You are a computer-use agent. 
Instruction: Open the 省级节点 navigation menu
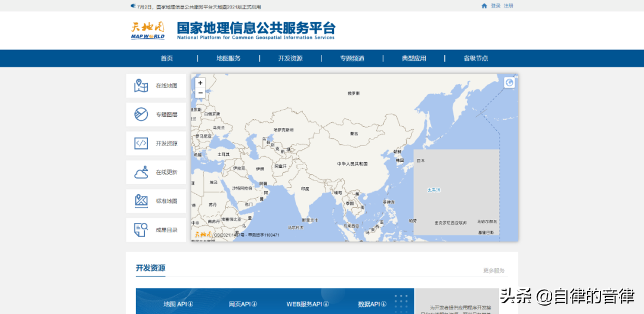click(476, 58)
